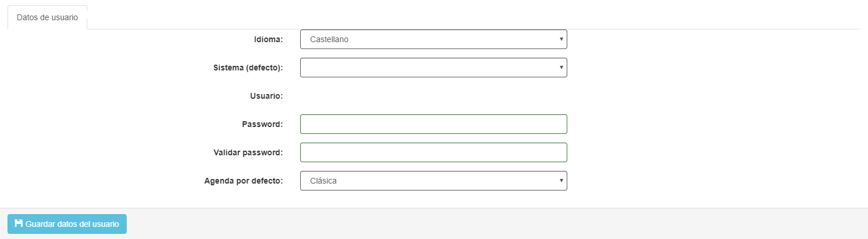The width and height of the screenshot is (868, 239).
Task: Click the Sistema (defecto) dropdown arrow
Action: pos(561,68)
